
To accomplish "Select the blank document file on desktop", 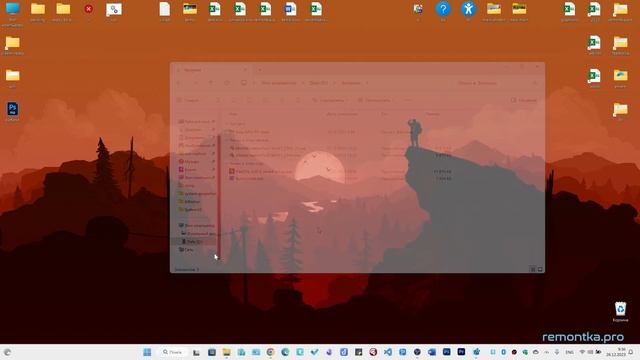I will click(x=164, y=9).
